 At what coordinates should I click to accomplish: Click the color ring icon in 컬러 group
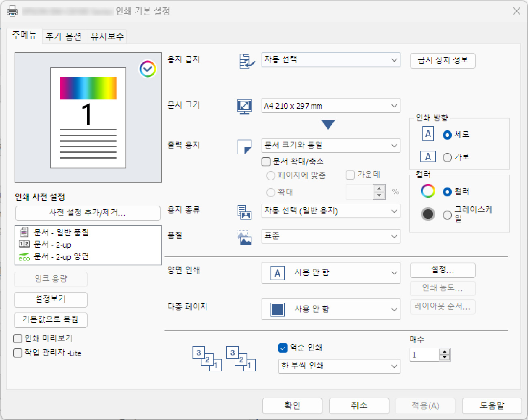pyautogui.click(x=428, y=191)
